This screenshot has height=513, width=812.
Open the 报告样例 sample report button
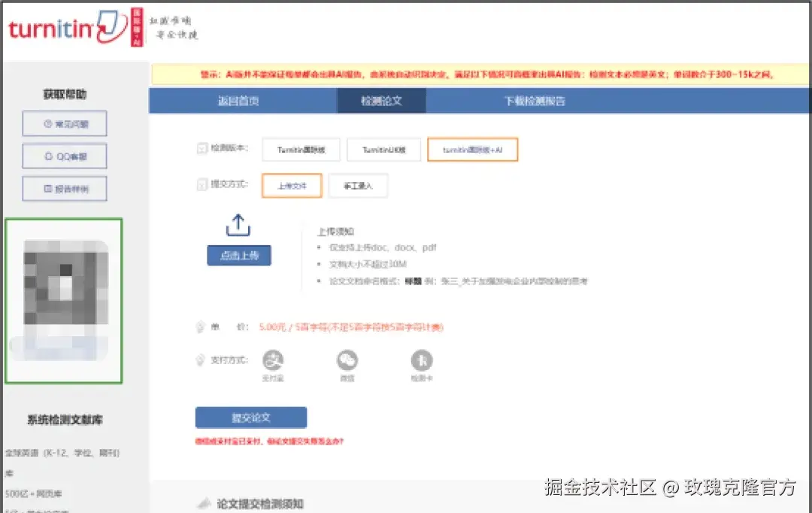tap(65, 189)
